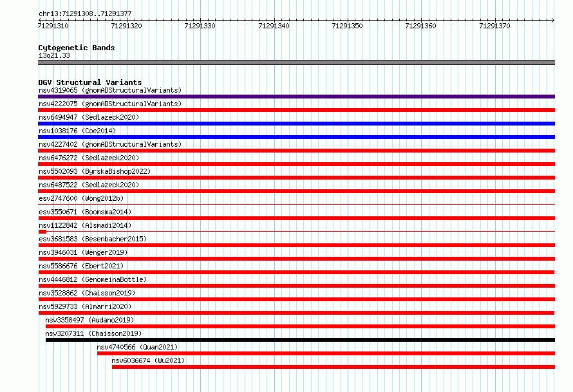Select the purple nsv4319065 variant bar
This screenshot has width=573, height=392.
click(x=296, y=97)
